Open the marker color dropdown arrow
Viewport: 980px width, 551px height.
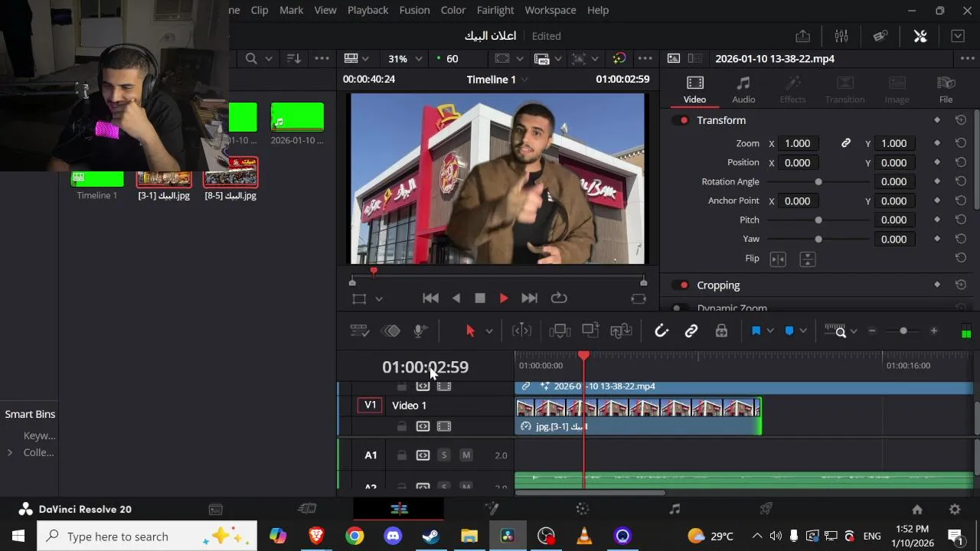(802, 331)
